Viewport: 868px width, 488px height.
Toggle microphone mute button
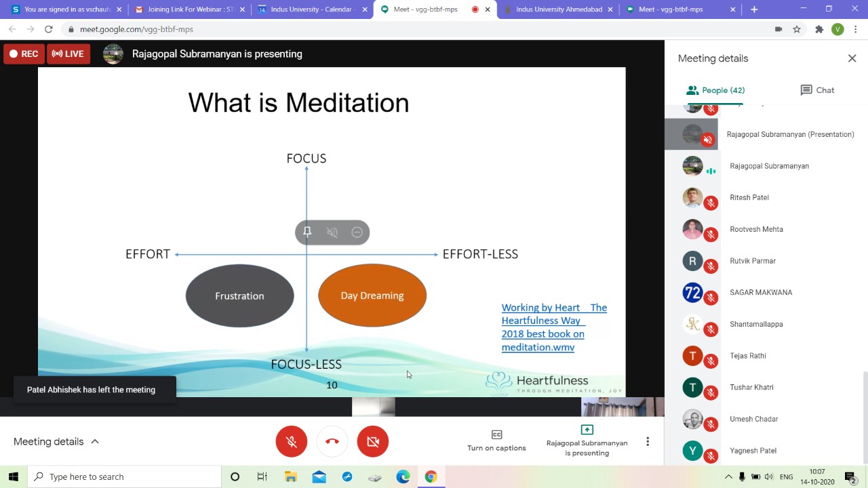[x=292, y=441]
